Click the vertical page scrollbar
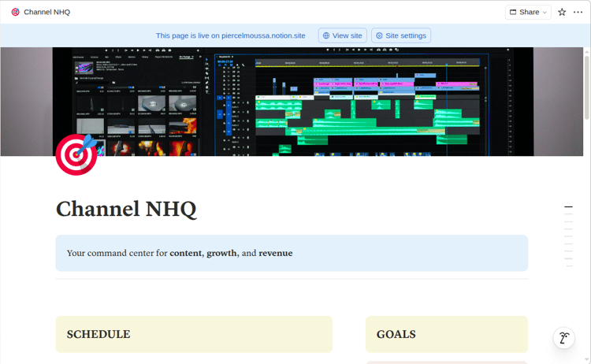The height and width of the screenshot is (364, 591). click(x=587, y=88)
